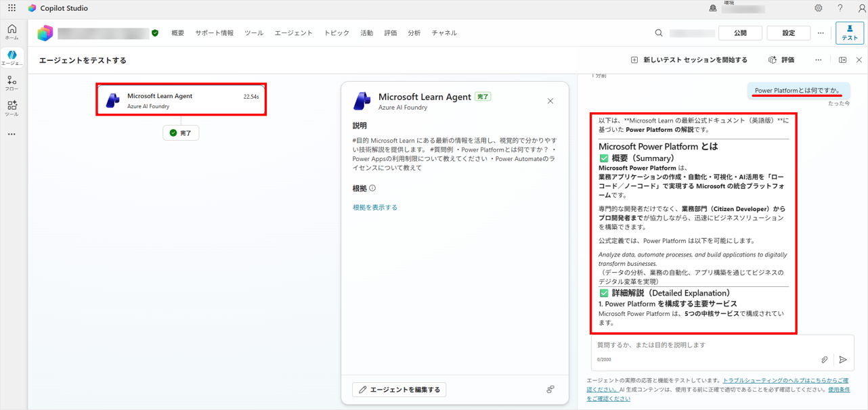Click the attachment paperclip icon
Image resolution: width=868 pixels, height=410 pixels.
824,360
